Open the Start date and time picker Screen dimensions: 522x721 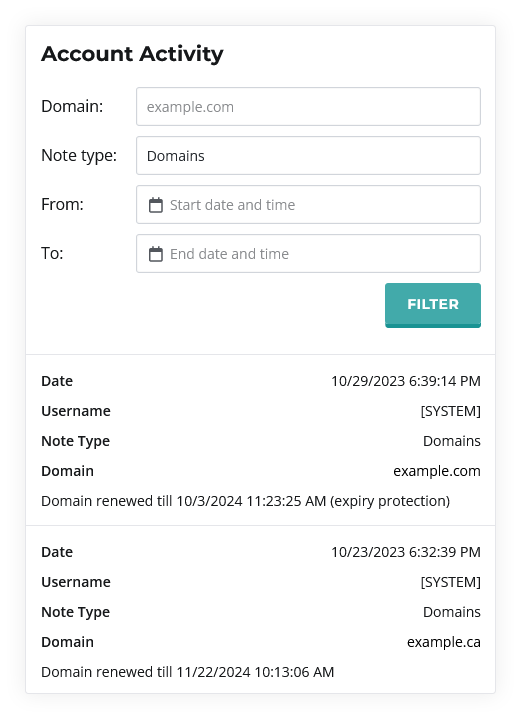(x=308, y=205)
